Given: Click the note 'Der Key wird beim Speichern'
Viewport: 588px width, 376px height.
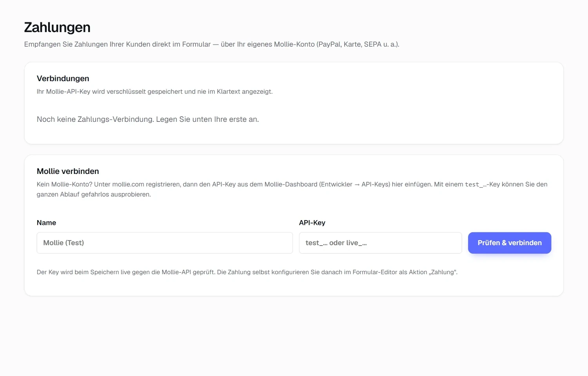Looking at the screenshot, I should coord(247,272).
